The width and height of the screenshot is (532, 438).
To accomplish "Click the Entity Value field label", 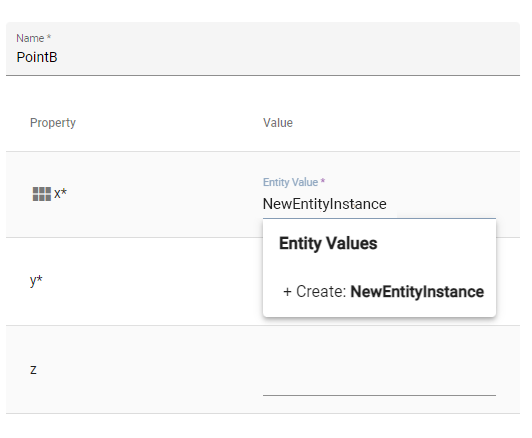I will pyautogui.click(x=294, y=182).
